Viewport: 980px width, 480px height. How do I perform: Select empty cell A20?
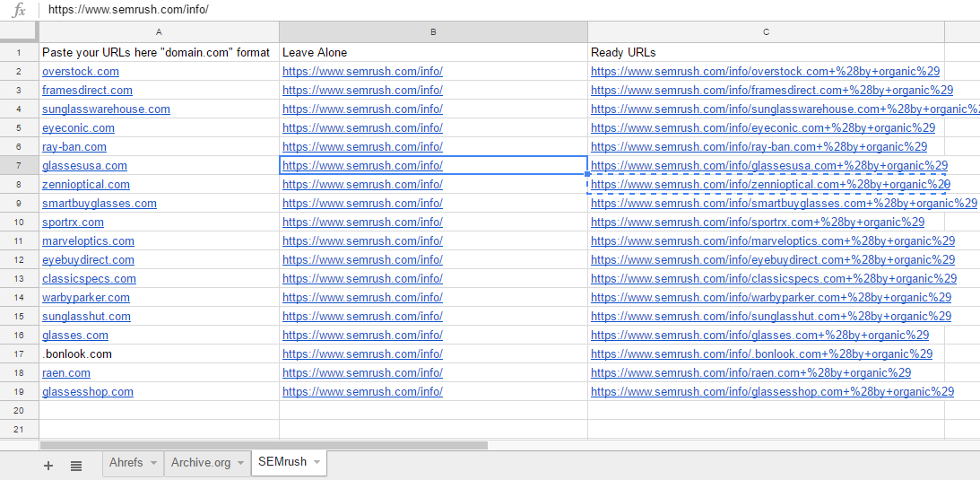[159, 410]
